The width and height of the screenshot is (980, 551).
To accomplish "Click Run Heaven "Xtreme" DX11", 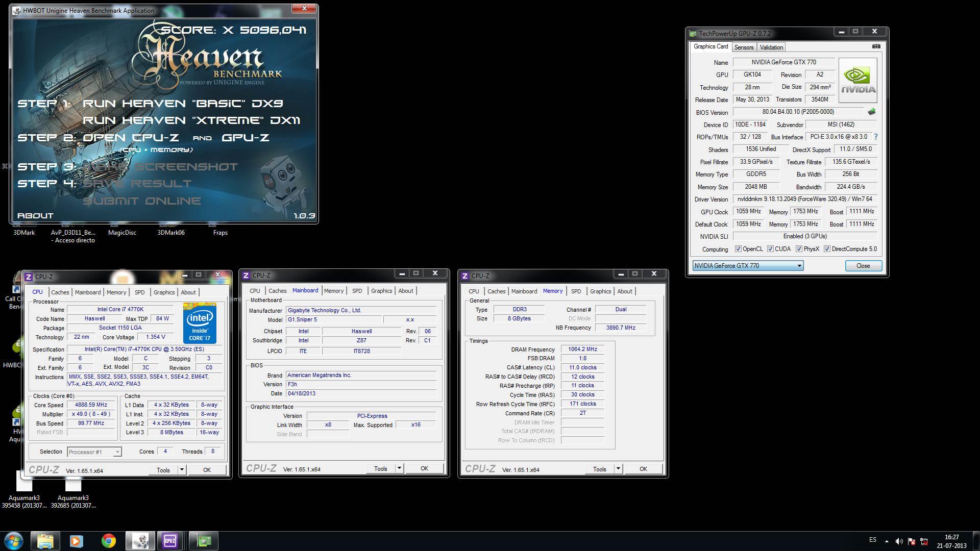I will (x=191, y=120).
